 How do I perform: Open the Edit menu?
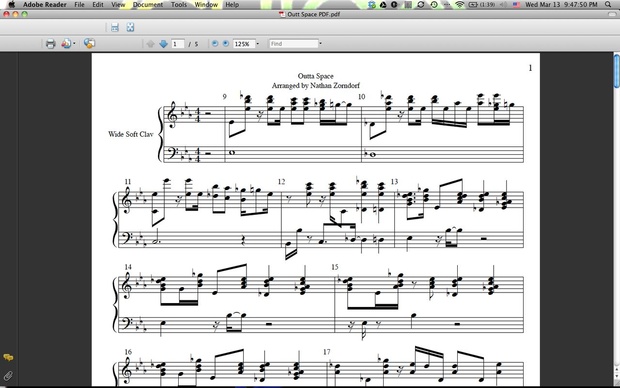tap(98, 5)
